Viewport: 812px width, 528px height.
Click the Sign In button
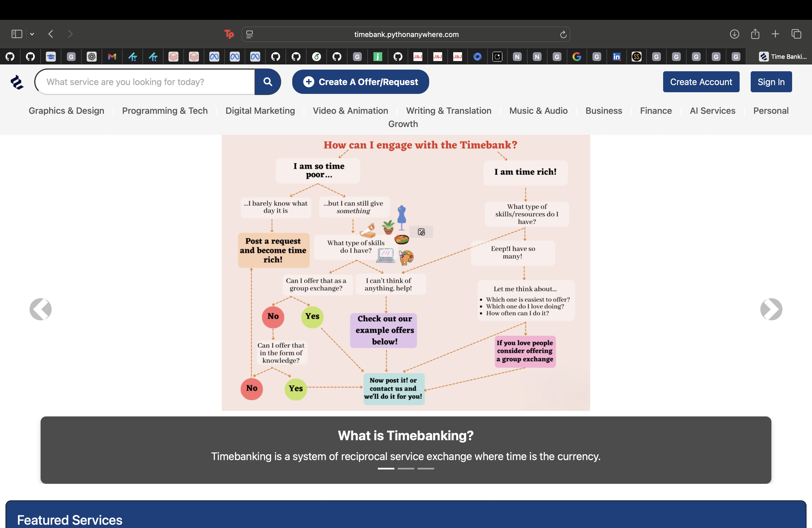[x=771, y=82]
